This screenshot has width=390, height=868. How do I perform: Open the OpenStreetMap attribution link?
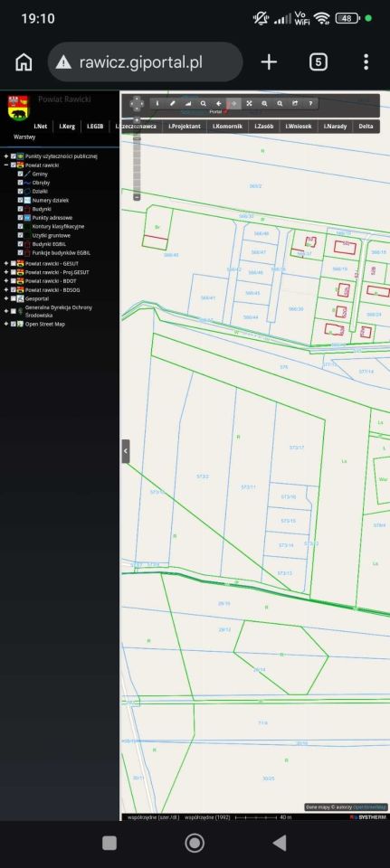click(369, 807)
